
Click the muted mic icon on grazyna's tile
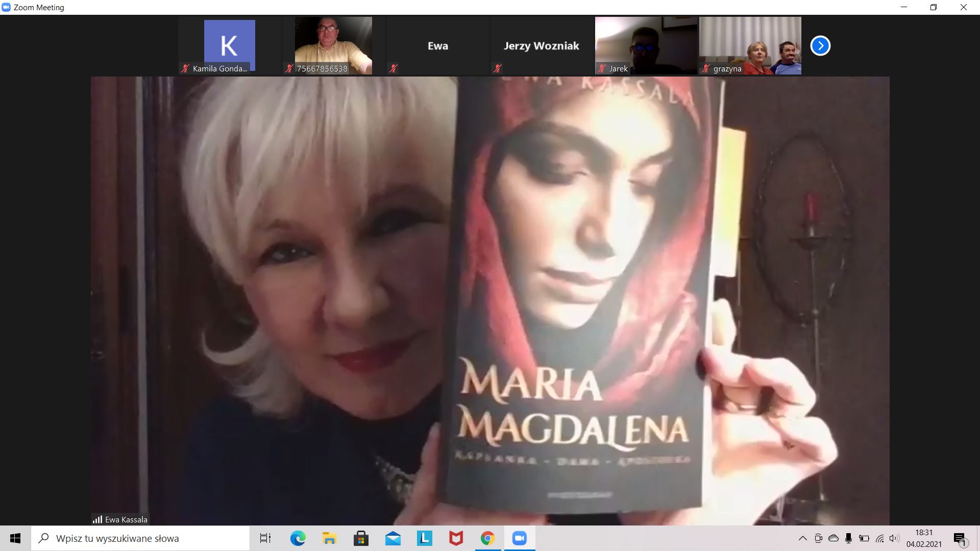pyautogui.click(x=706, y=68)
